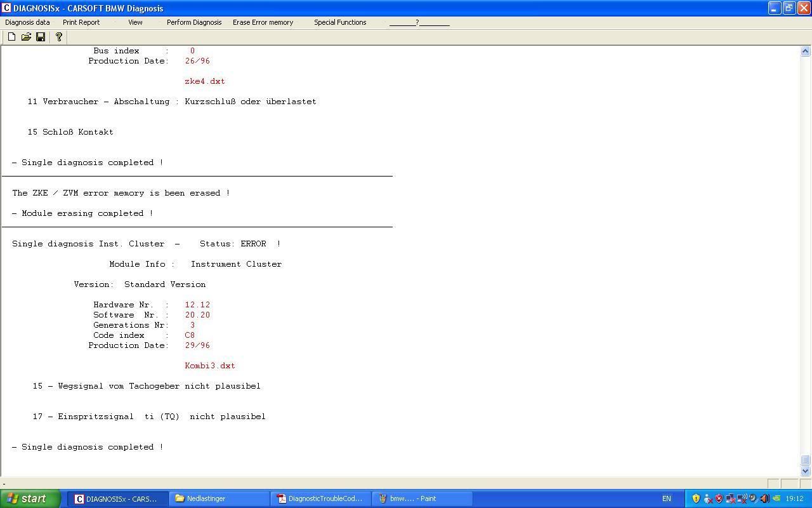
Task: Open the View menu
Action: tap(135, 22)
